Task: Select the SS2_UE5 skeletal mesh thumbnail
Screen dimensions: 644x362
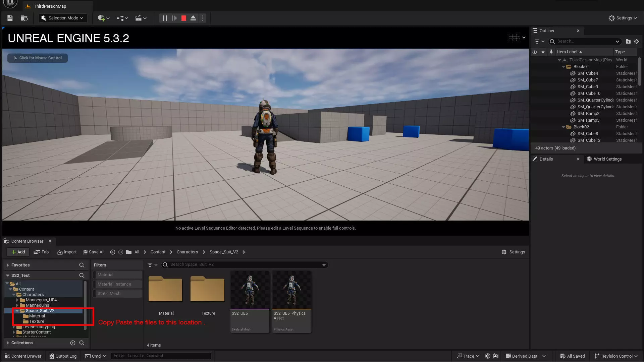Action: (250, 290)
